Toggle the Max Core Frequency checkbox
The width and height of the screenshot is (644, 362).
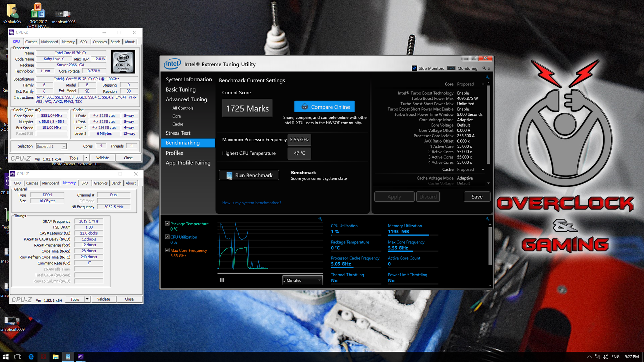(167, 250)
